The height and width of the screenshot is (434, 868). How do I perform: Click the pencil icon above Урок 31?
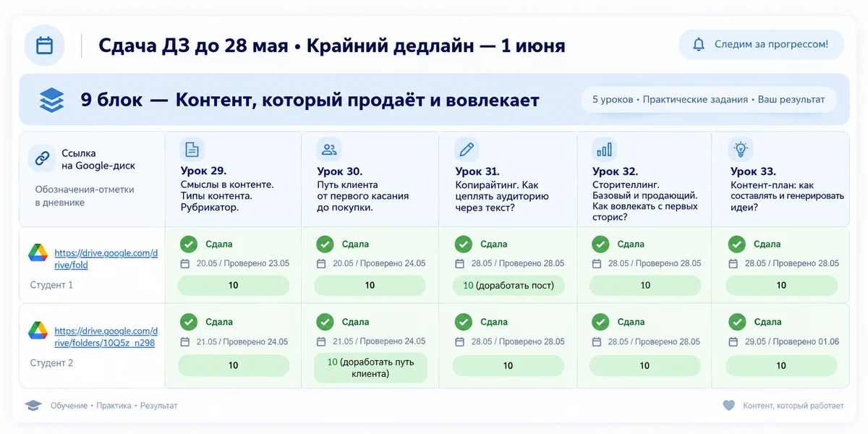tap(467, 149)
